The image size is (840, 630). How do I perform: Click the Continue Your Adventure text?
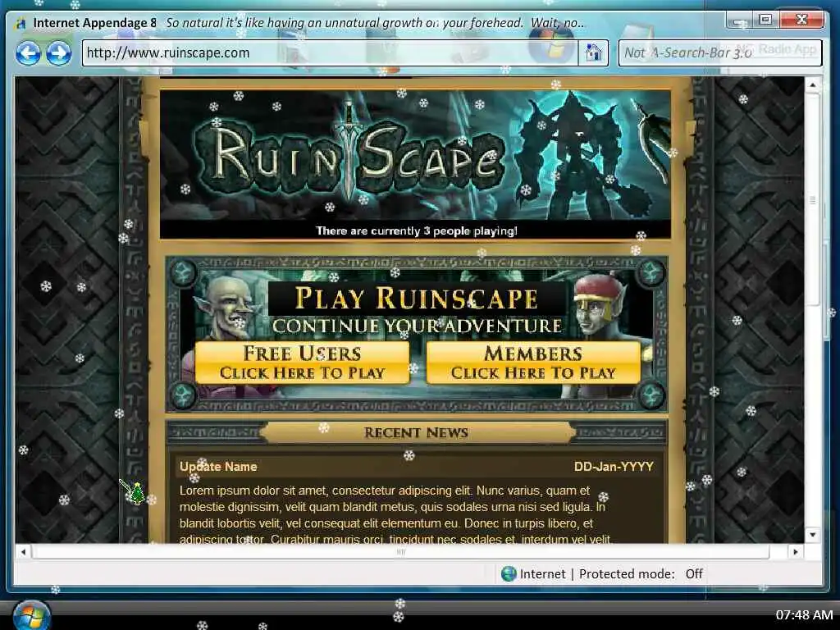[x=417, y=326]
